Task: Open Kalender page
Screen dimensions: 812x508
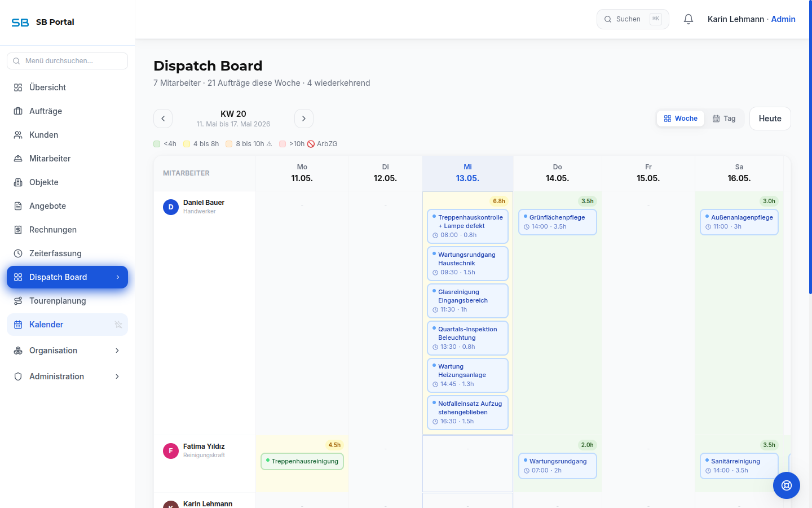Action: 67,325
